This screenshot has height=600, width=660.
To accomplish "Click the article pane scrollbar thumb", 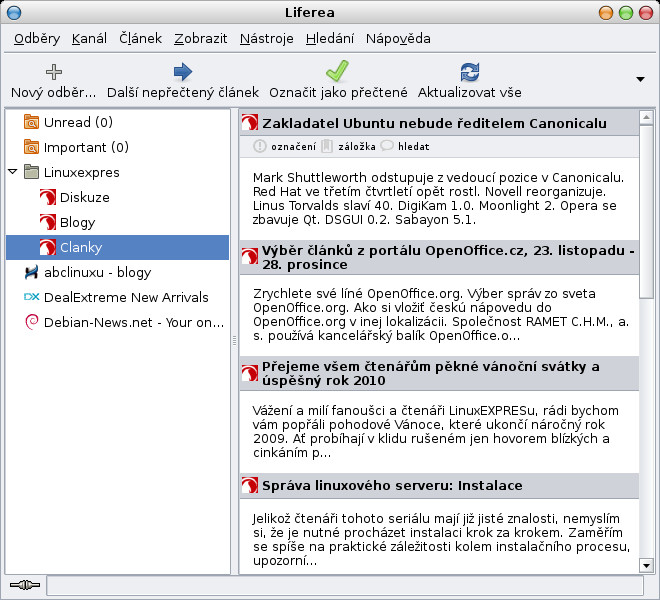I will tap(646, 212).
